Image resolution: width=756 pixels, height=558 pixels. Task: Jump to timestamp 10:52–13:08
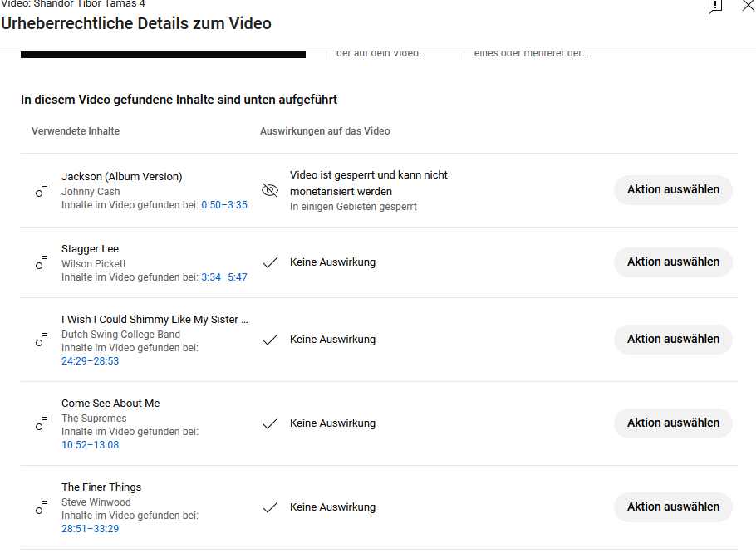pos(91,445)
